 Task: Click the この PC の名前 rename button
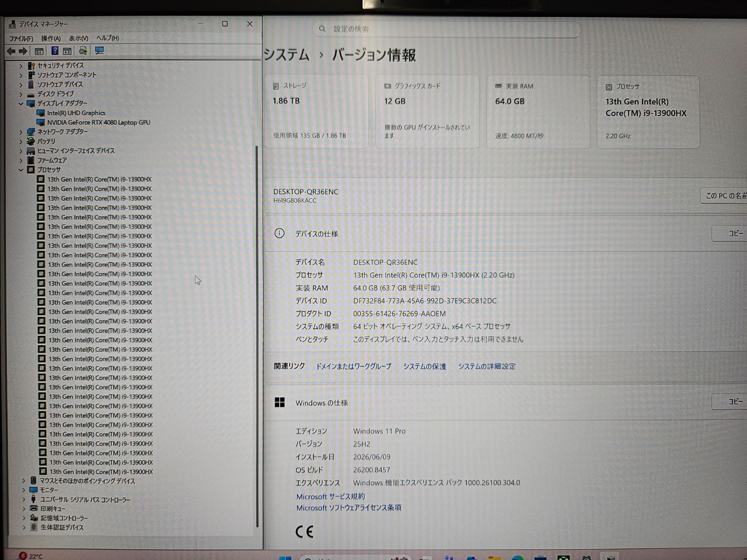point(724,196)
